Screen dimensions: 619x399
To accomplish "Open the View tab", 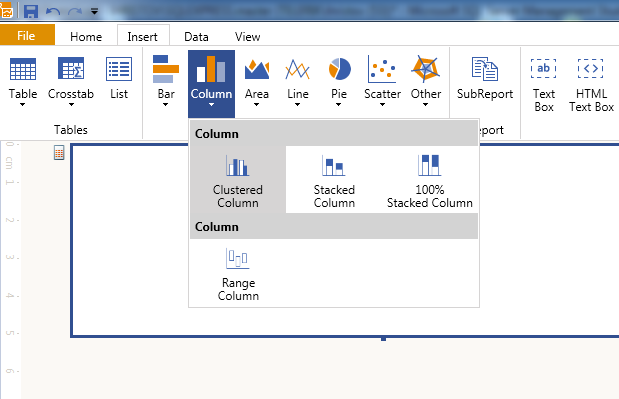I will [x=248, y=37].
